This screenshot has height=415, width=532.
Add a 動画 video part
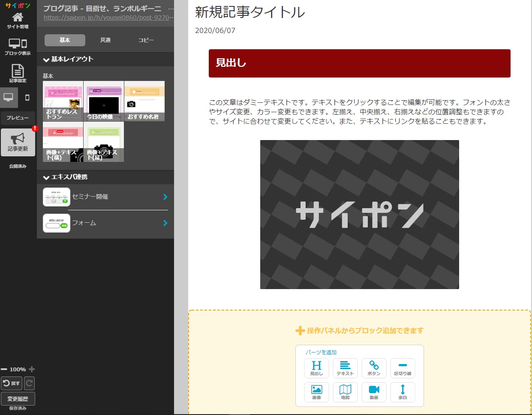click(374, 392)
